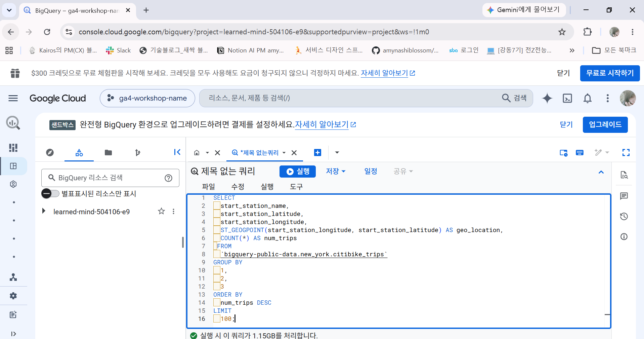The height and width of the screenshot is (339, 644).
Task: Open the BigQuery overview dashboard icon
Action: [x=13, y=148]
